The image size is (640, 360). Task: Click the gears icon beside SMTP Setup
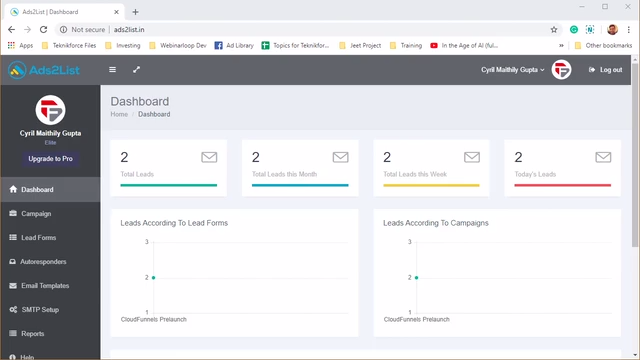coord(13,309)
